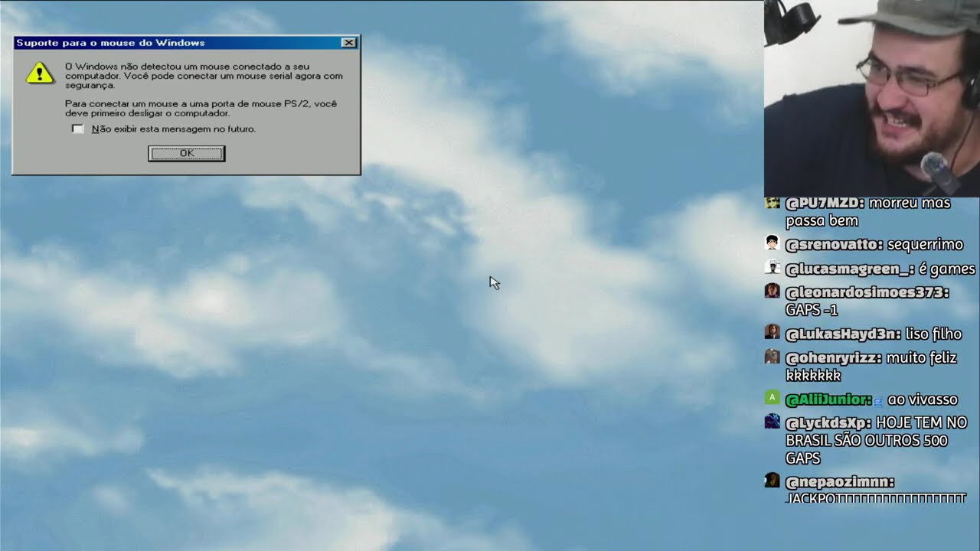Close the 'Suporte para o mouse do Windows' dialog
The height and width of the screenshot is (551, 980).
[348, 43]
